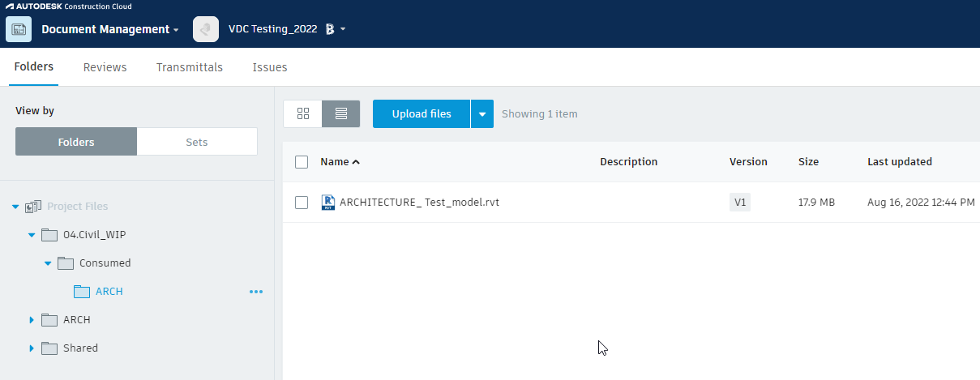
Task: Click the Project Files folder icon
Action: [33, 207]
